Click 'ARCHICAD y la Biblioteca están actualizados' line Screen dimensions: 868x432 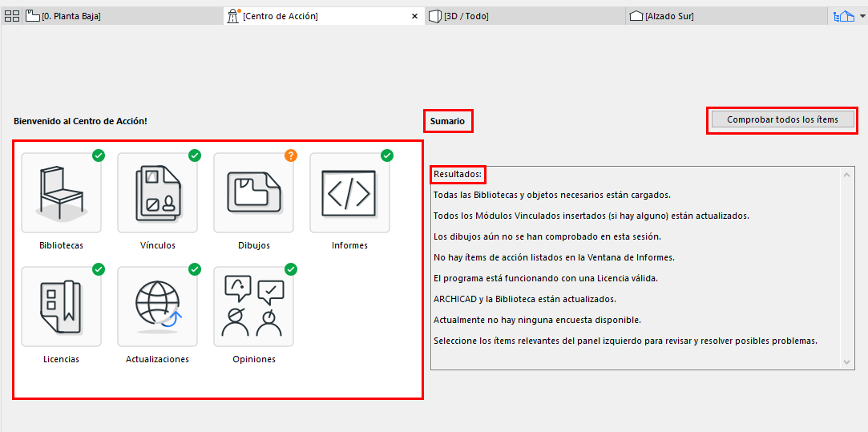pyautogui.click(x=525, y=299)
